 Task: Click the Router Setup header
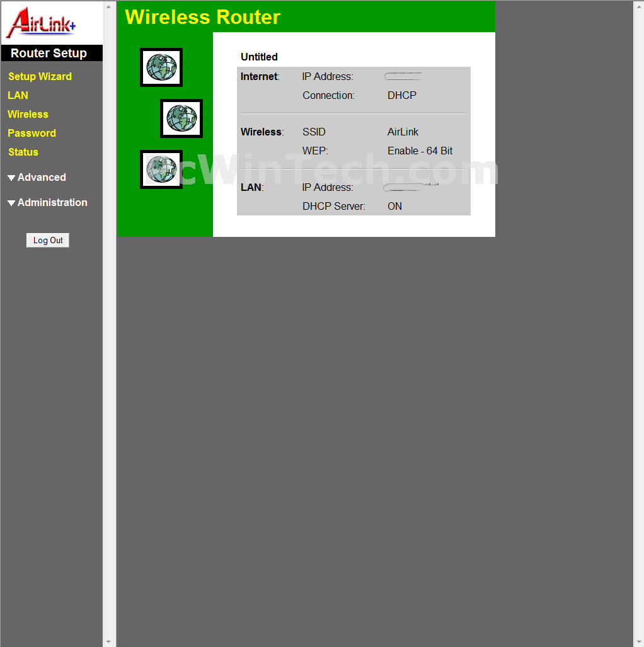point(49,54)
